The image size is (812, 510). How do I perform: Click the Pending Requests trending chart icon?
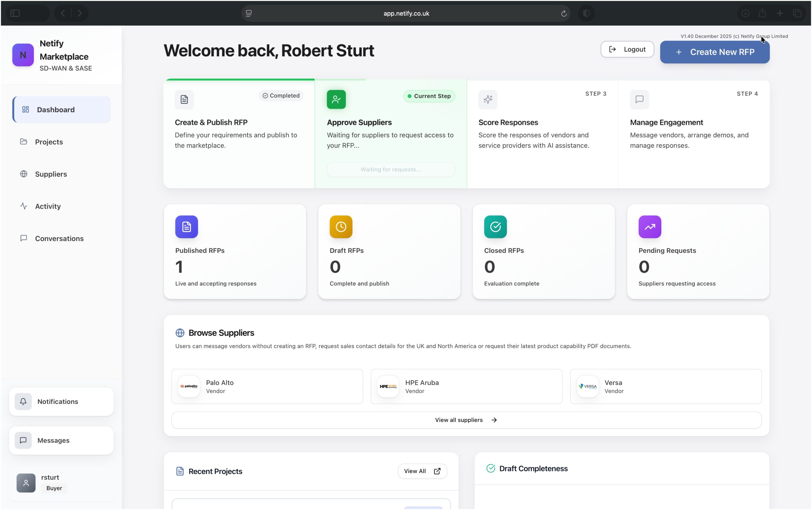[650, 227]
